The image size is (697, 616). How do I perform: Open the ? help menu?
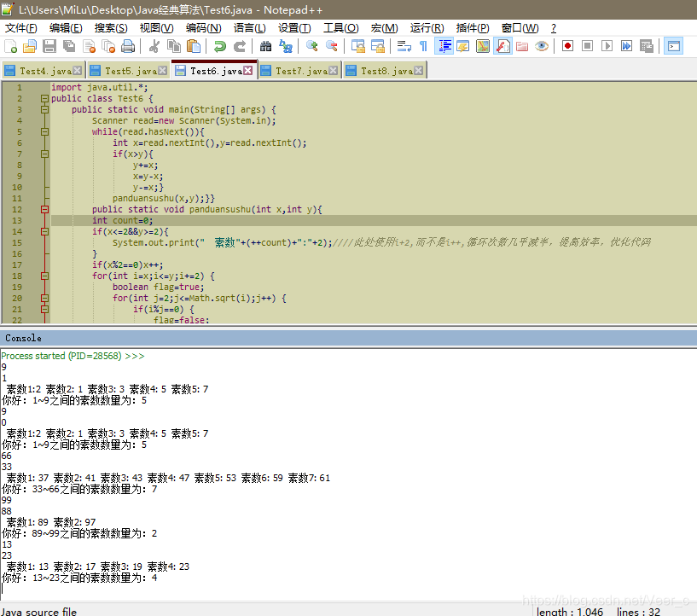pyautogui.click(x=554, y=28)
